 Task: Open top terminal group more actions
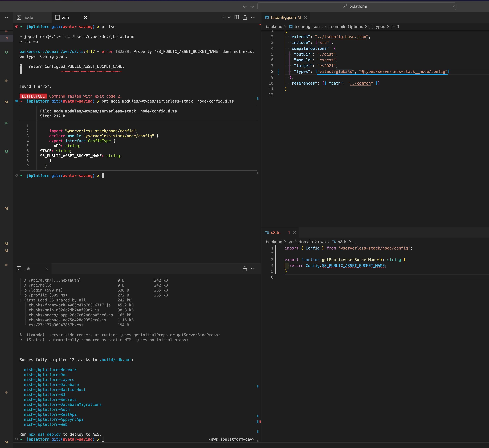[253, 17]
